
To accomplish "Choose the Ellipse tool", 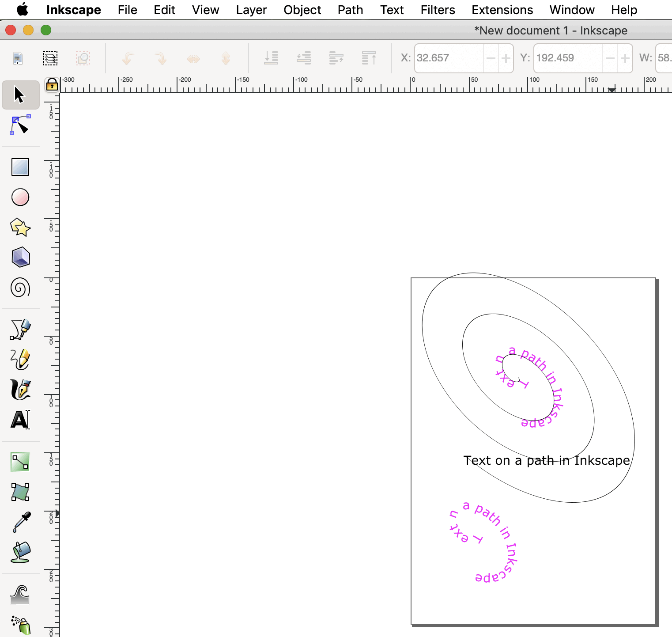I will coord(20,197).
